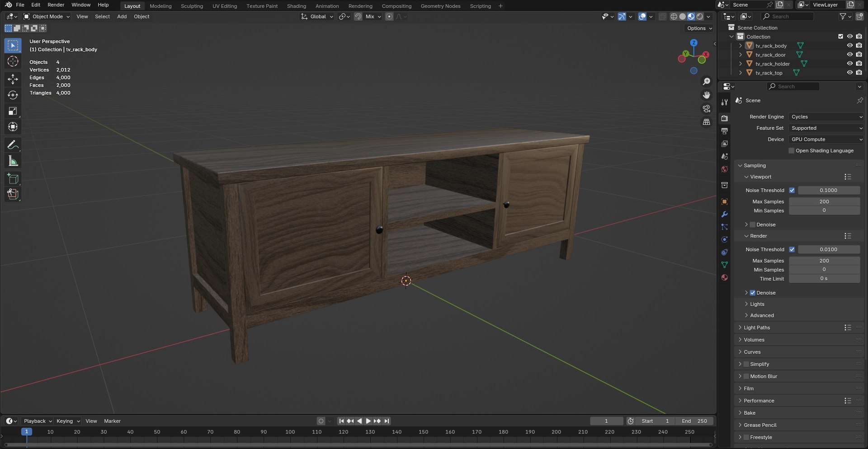Open the Render Engine Cycles dropdown

click(x=826, y=117)
